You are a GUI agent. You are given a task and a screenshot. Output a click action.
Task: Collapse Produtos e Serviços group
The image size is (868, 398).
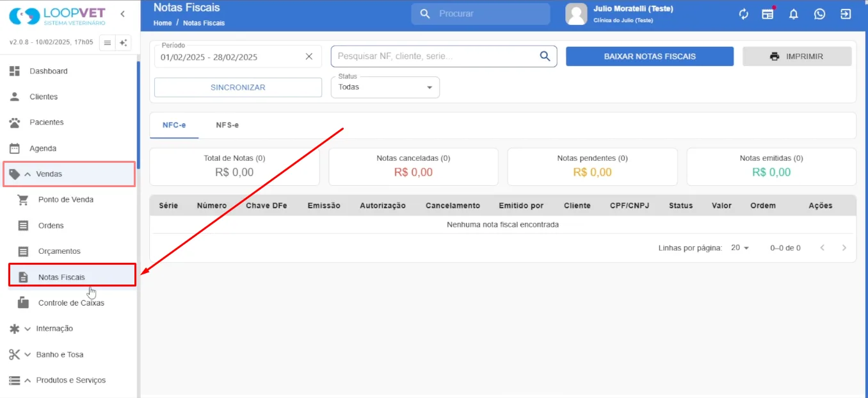pos(68,380)
